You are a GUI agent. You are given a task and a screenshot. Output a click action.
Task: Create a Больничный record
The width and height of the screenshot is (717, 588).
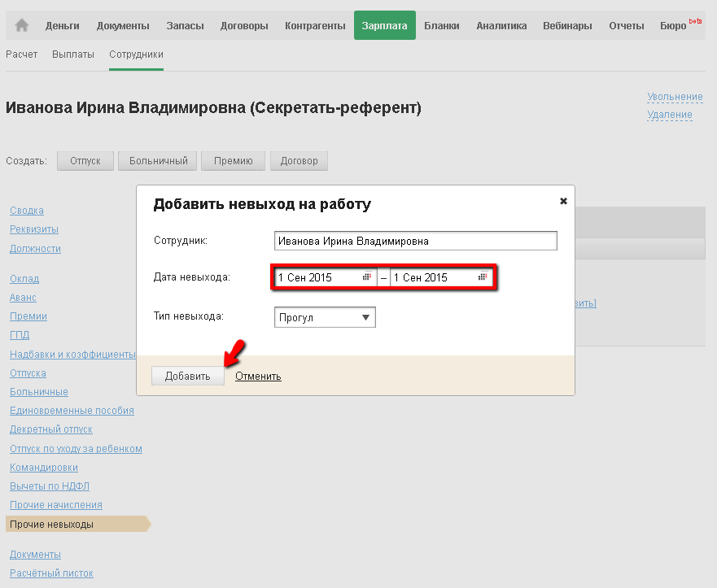[158, 161]
